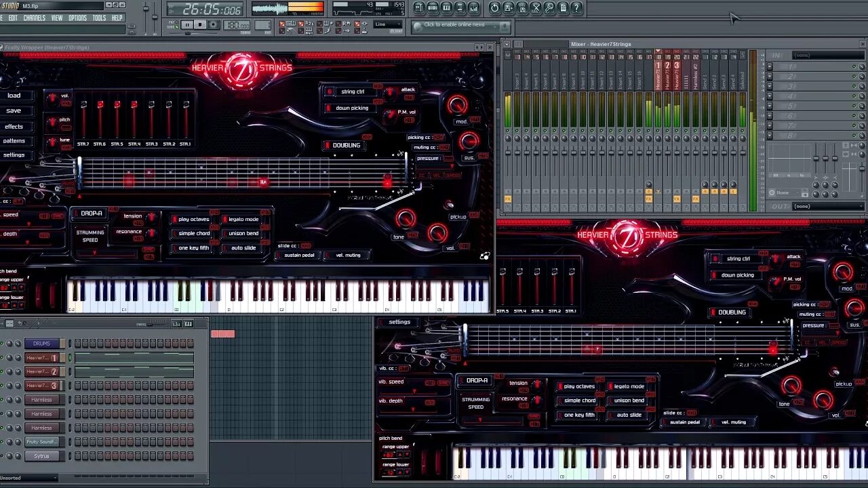Open the Line snap dropdown in toolbar
Viewport: 868px width, 488px height.
click(x=389, y=25)
